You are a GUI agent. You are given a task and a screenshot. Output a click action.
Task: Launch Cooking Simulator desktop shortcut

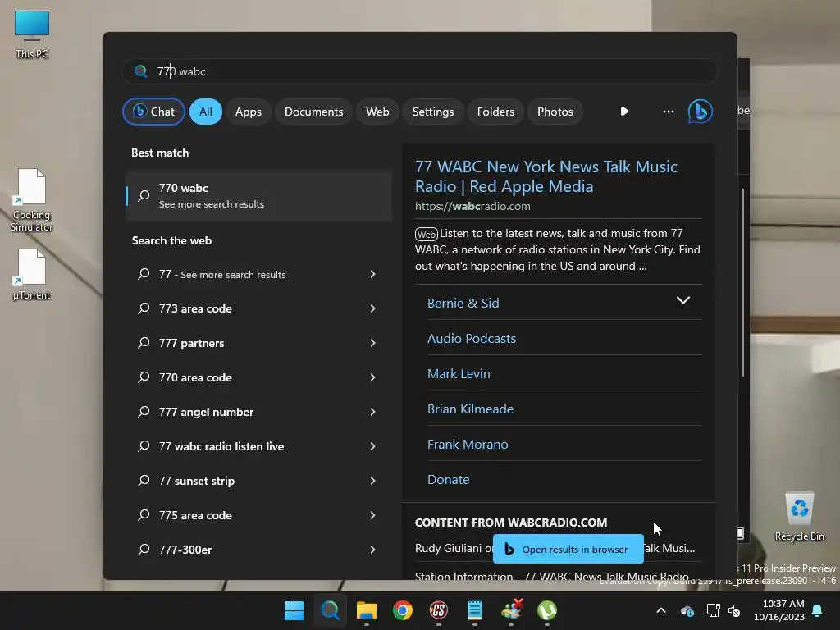(x=32, y=200)
